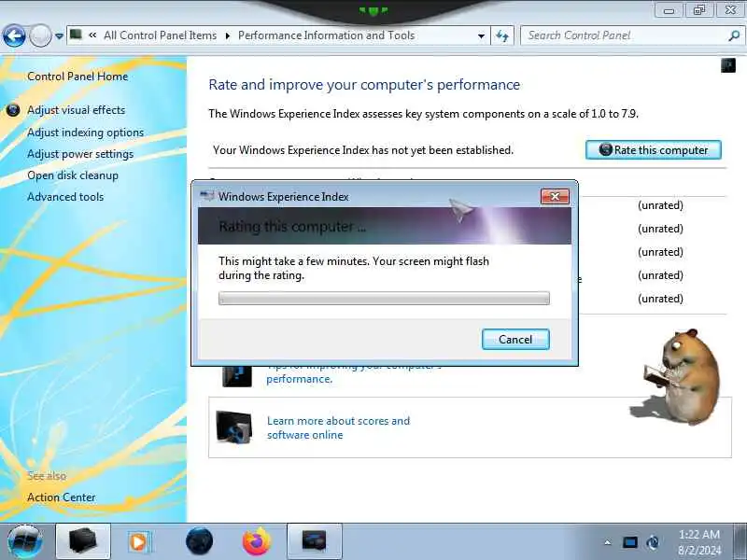Screen dimensions: 747x560
Task: Click the greyed forward navigation button
Action: (x=40, y=36)
